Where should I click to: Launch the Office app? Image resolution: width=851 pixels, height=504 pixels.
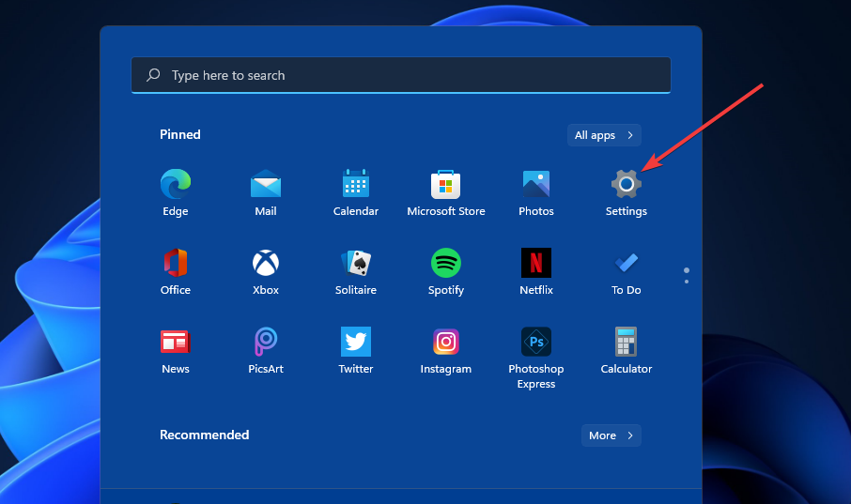176,263
